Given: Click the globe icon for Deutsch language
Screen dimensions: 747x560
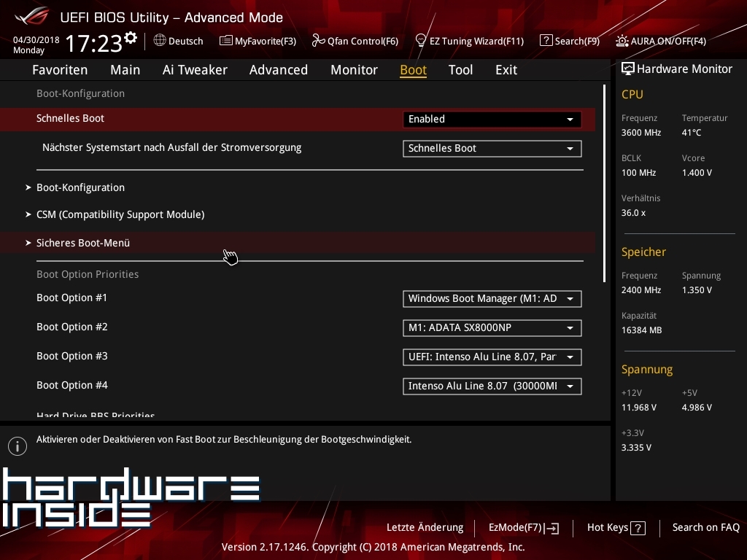Looking at the screenshot, I should 160,41.
